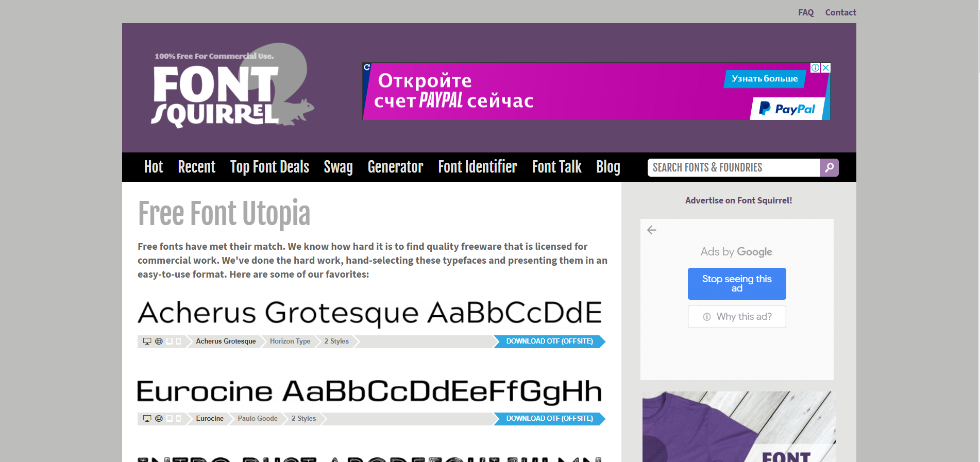Open the Contact link
The width and height of the screenshot is (980, 462).
click(840, 12)
